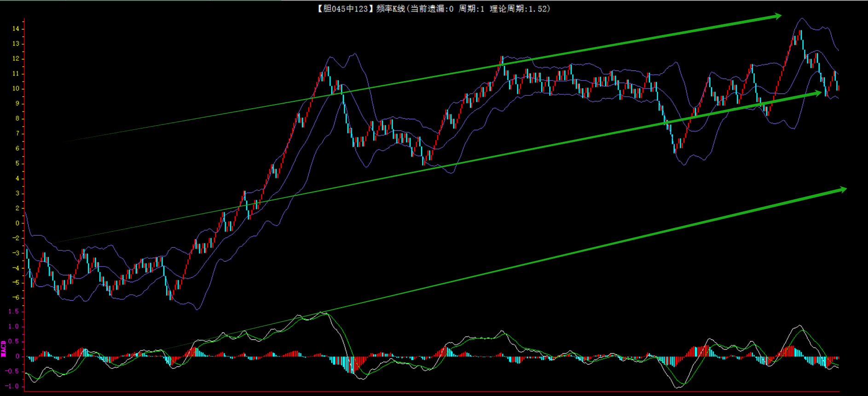Select the 周期:1 period text
Screen dimensions: 868x396
(x=471, y=9)
